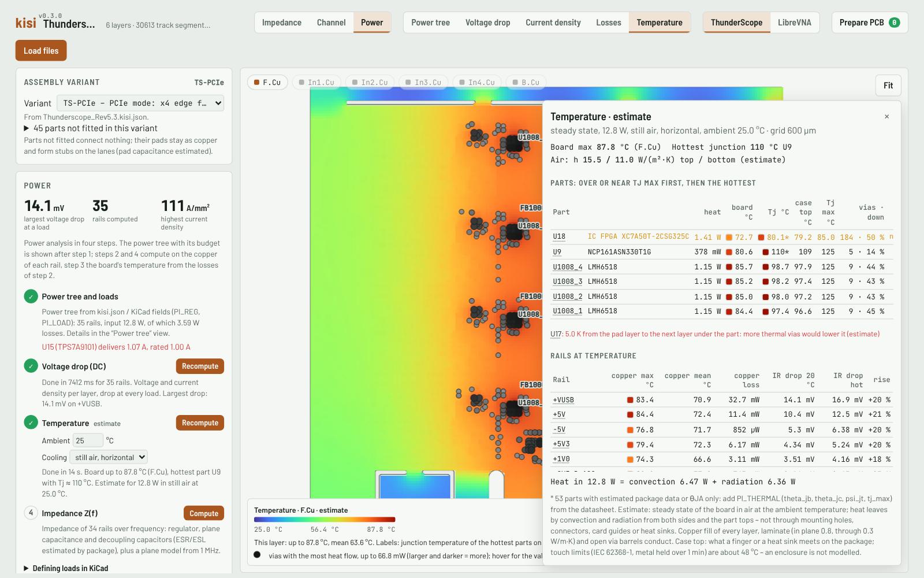Click the copper max °C column header
This screenshot has height=578, width=924.
(632, 380)
